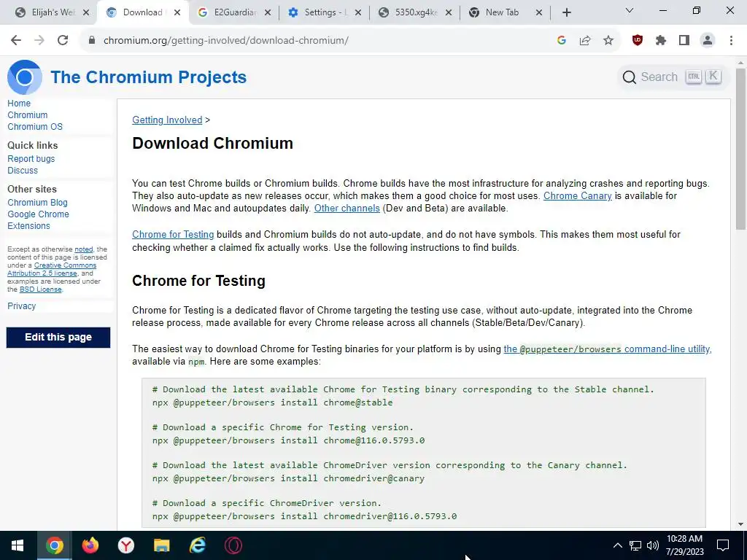
Task: Open the Chromium sidebar link
Action: pyautogui.click(x=28, y=114)
